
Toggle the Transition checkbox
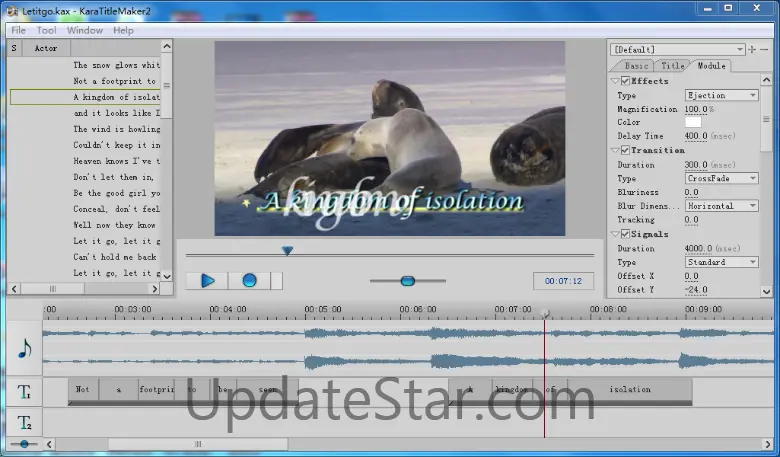[x=626, y=150]
